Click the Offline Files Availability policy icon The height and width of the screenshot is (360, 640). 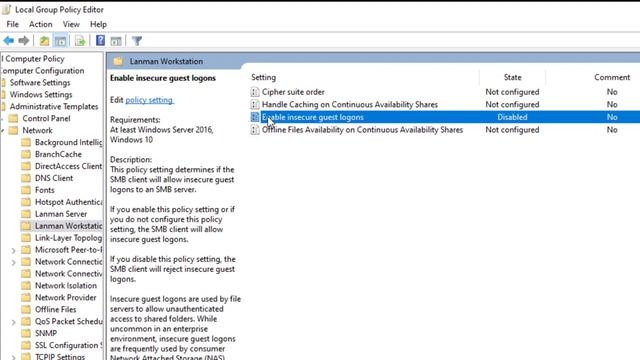pos(255,130)
